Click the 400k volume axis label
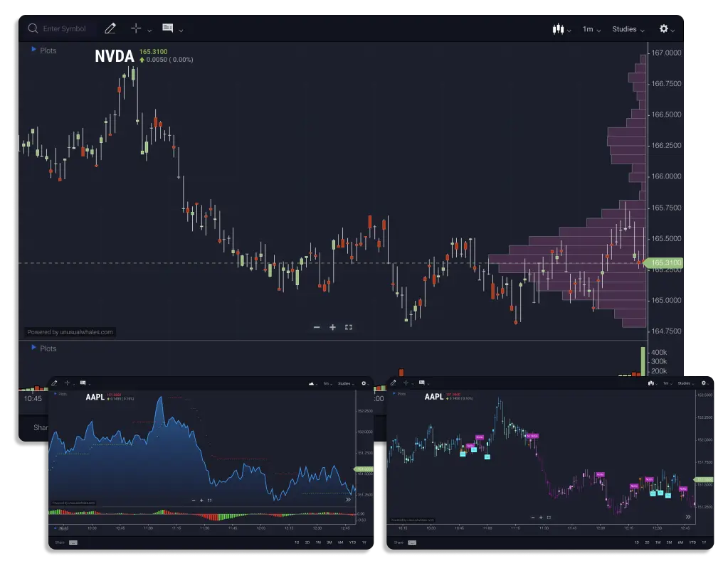This screenshot has height=566, width=728. point(659,352)
